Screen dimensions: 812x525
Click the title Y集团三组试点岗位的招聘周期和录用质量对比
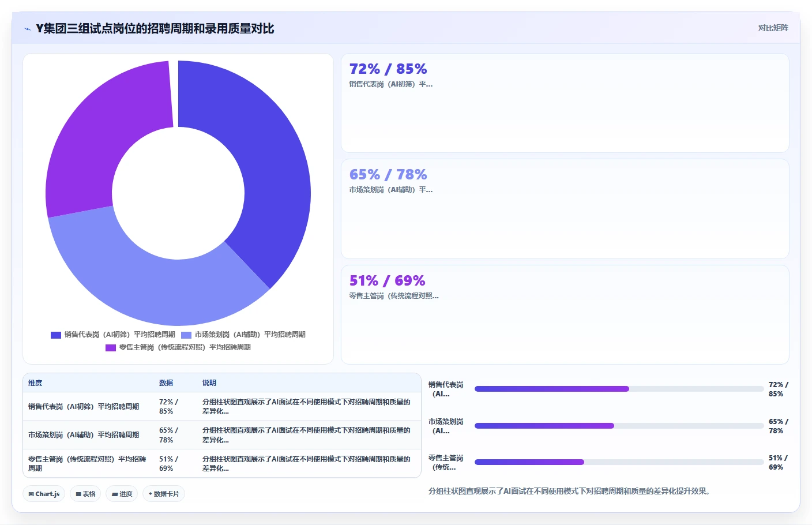tap(155, 29)
